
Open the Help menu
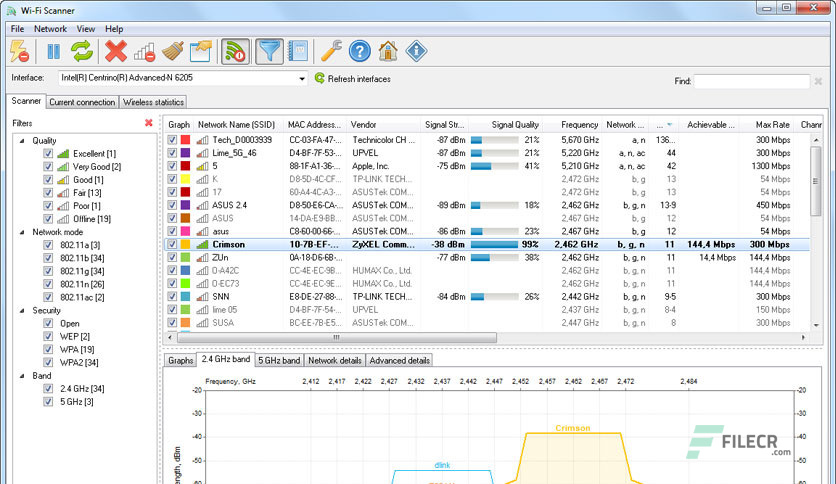pyautogui.click(x=114, y=29)
